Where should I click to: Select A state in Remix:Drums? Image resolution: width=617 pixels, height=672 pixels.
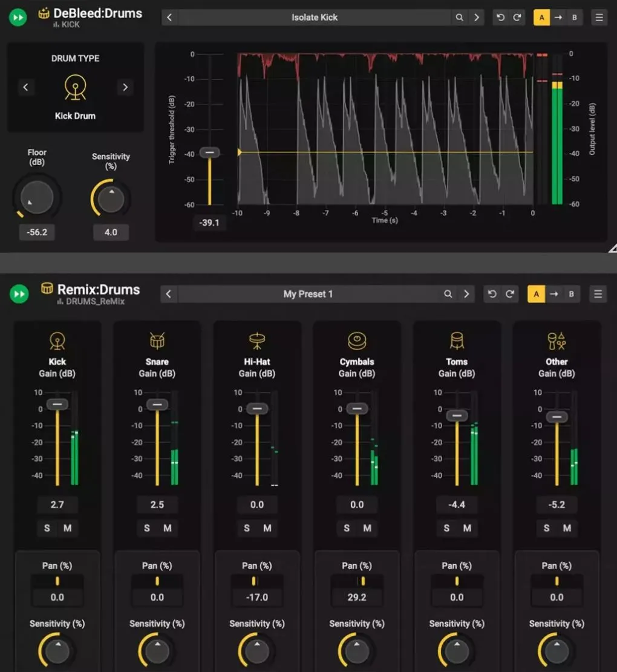pos(536,294)
